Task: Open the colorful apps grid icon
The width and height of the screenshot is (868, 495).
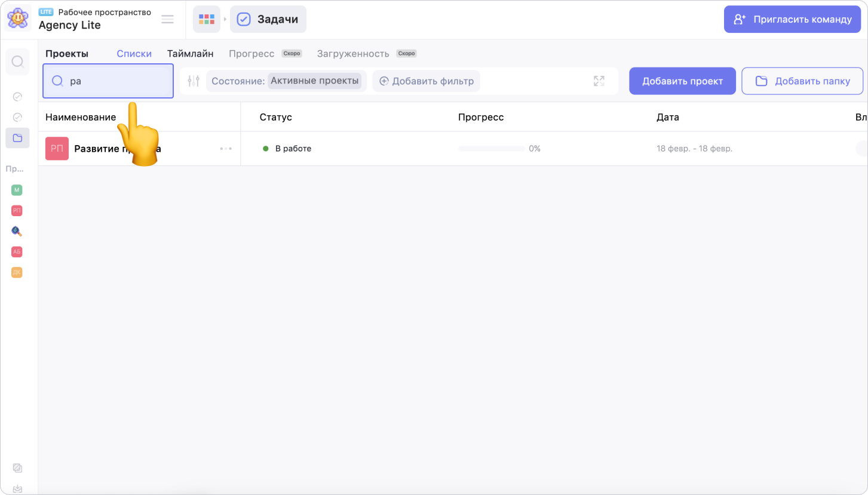Action: pos(207,19)
